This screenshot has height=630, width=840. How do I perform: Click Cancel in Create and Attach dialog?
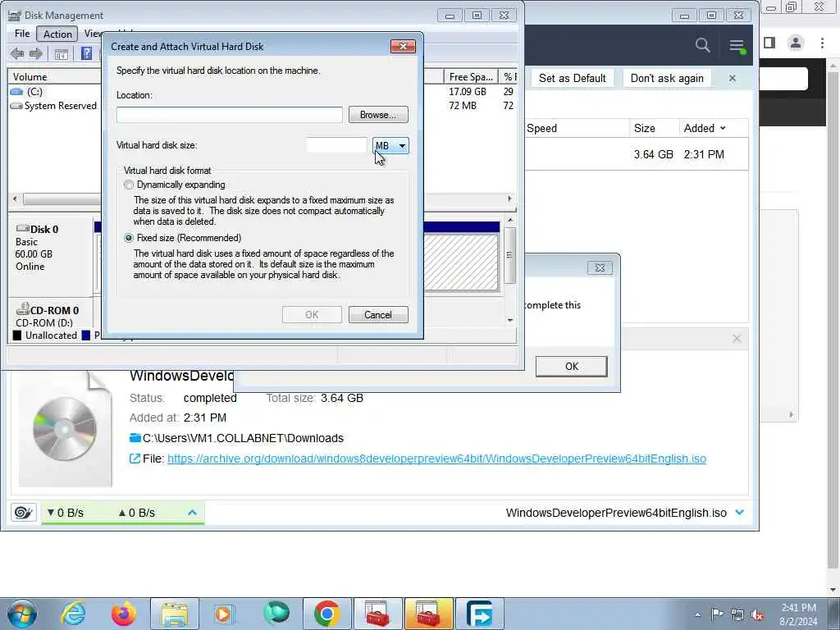(378, 315)
